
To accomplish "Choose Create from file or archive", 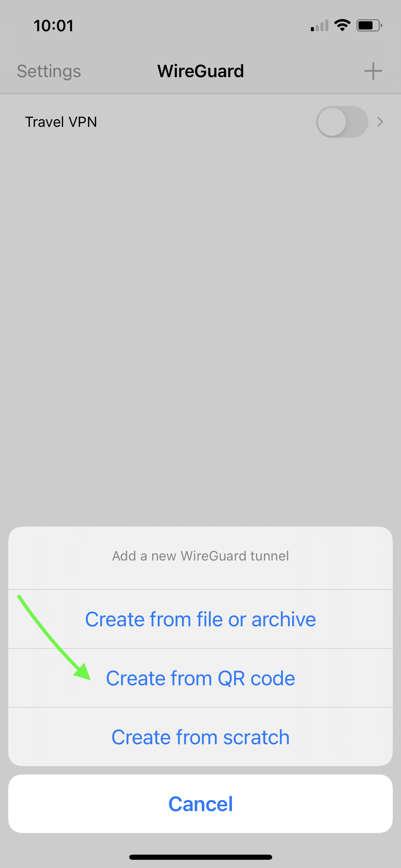I will 200,619.
